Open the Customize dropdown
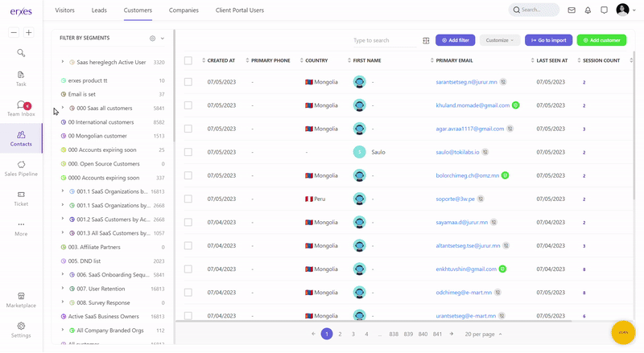Screen dimensions: 644x353 pyautogui.click(x=500, y=40)
